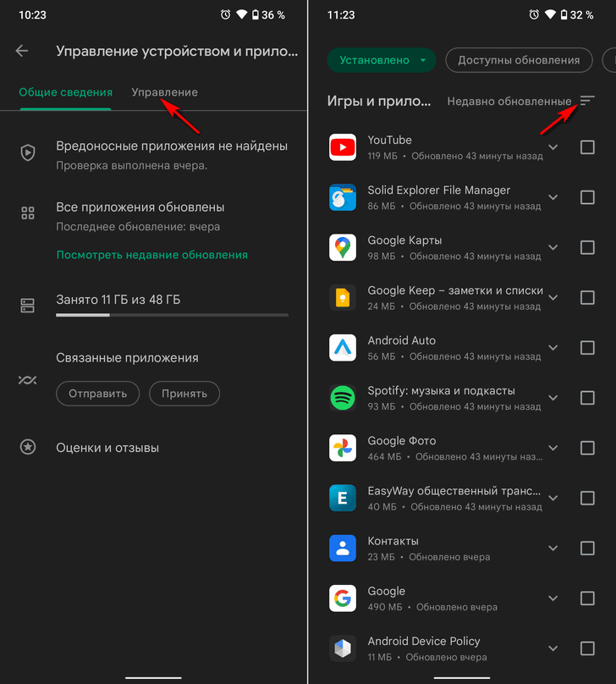Tap the back arrow in the header
Viewport: 616px width, 684px height.
22,51
